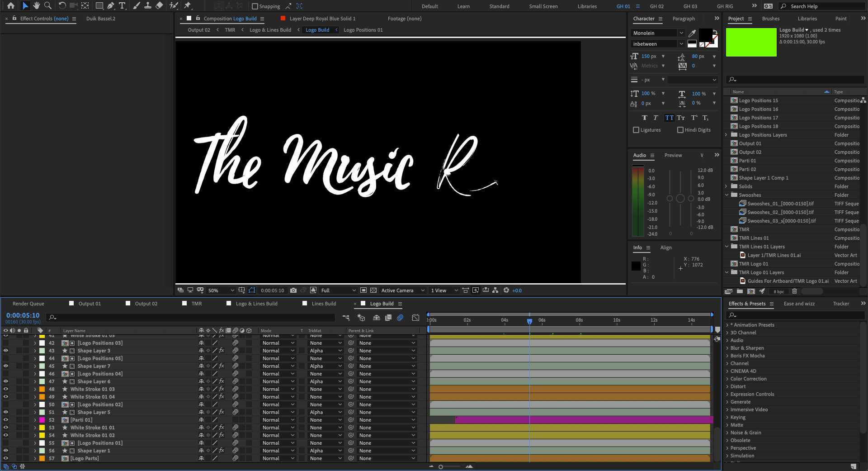Open the Ease and wizz tab
The height and width of the screenshot is (471, 868).
pyautogui.click(x=799, y=304)
